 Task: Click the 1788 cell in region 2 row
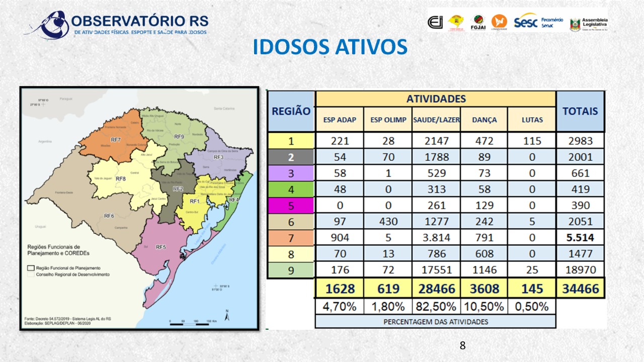click(436, 157)
